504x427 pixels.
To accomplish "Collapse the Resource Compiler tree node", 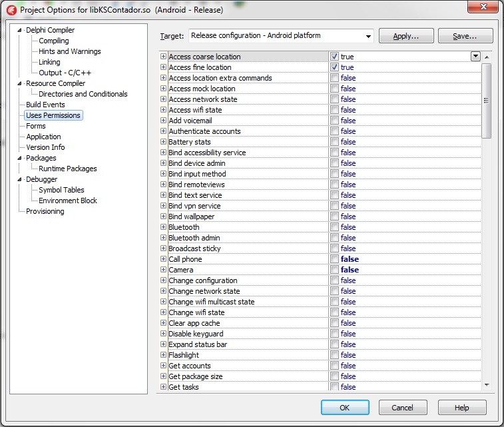I will tap(19, 83).
